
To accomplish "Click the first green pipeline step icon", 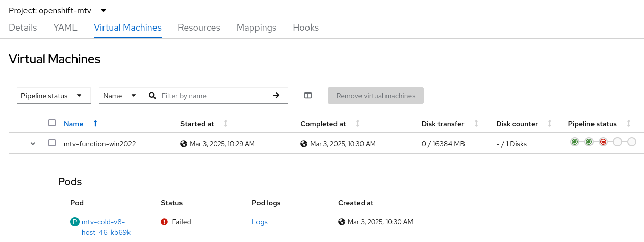I will tap(575, 142).
